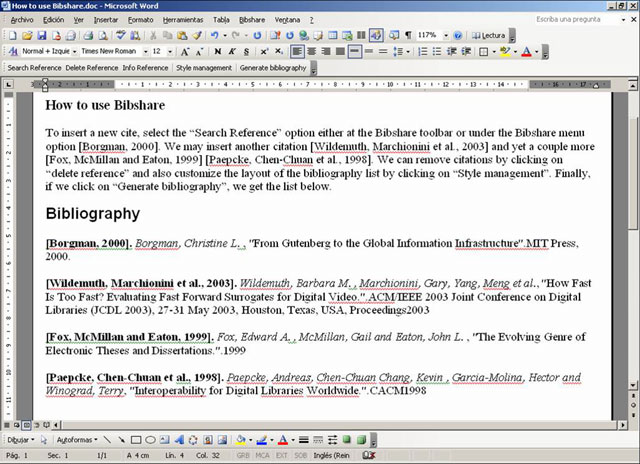Toggle bold formatting (N)
This screenshot has width=640, height=464.
[218, 51]
